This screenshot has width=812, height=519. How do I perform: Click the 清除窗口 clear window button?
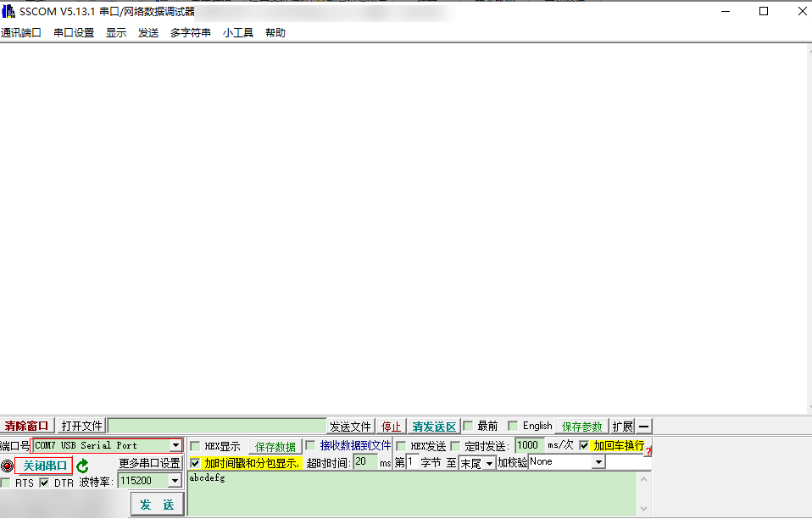point(26,426)
